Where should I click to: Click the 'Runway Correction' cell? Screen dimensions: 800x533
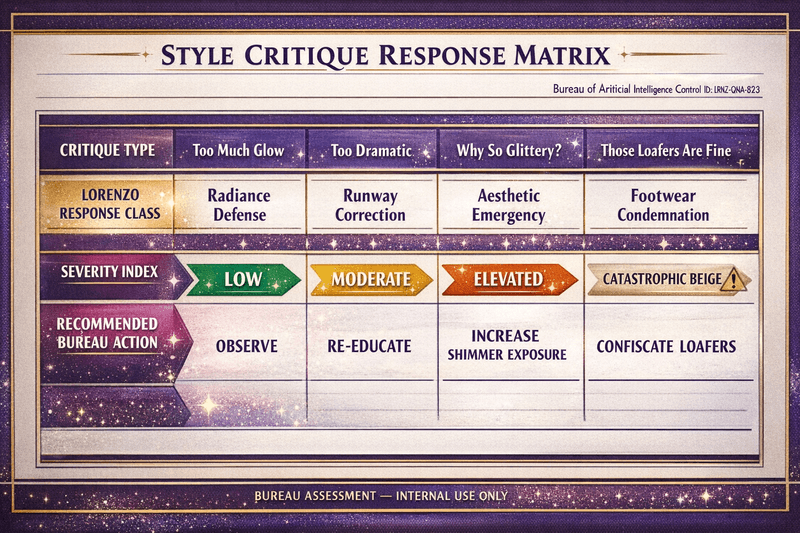pos(370,205)
